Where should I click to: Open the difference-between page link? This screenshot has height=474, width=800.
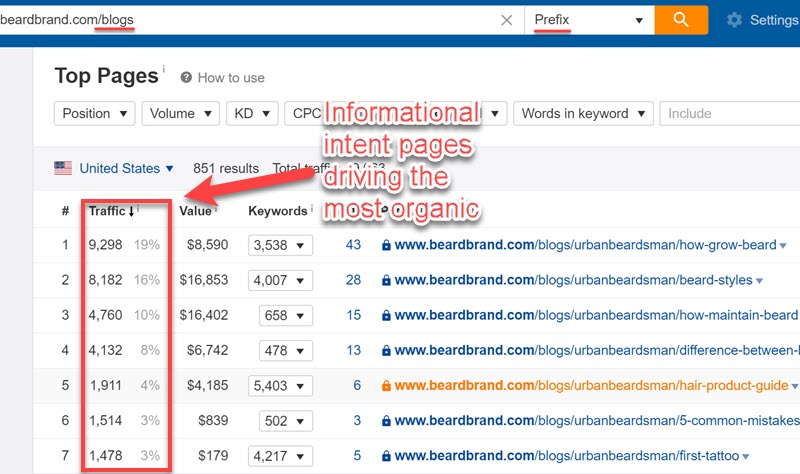(597, 351)
